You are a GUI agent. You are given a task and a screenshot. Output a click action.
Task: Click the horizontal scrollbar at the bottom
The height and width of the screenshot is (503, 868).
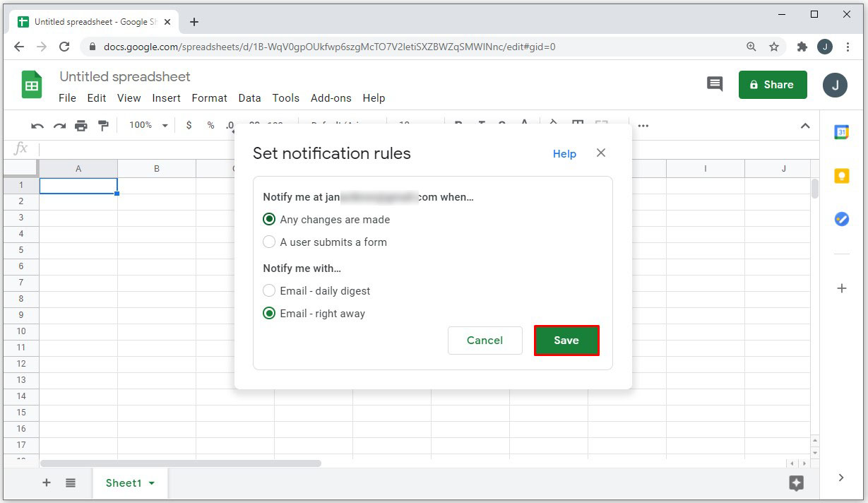click(181, 463)
